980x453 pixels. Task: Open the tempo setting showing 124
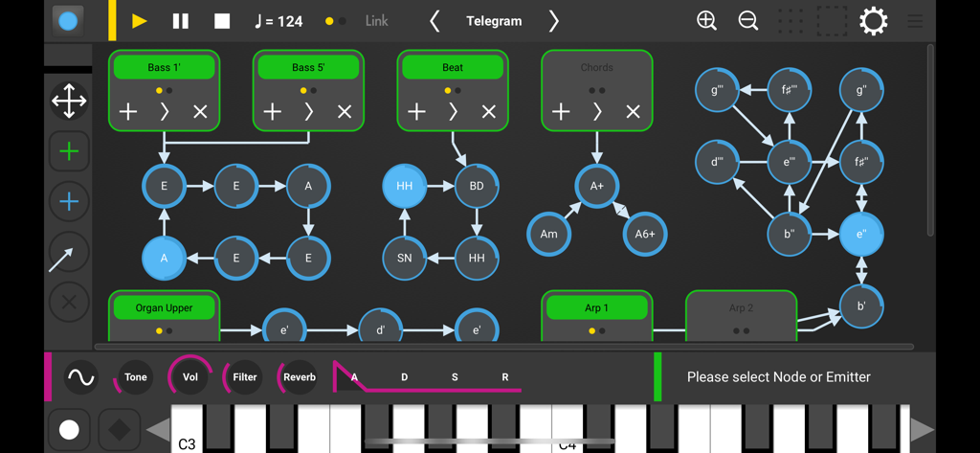278,21
